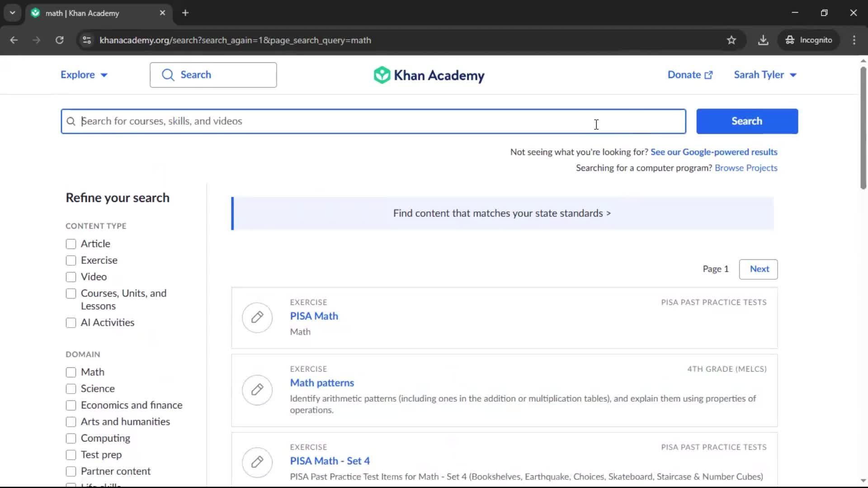The image size is (868, 488).
Task: Check the Exercise content type box
Action: pos(71,261)
